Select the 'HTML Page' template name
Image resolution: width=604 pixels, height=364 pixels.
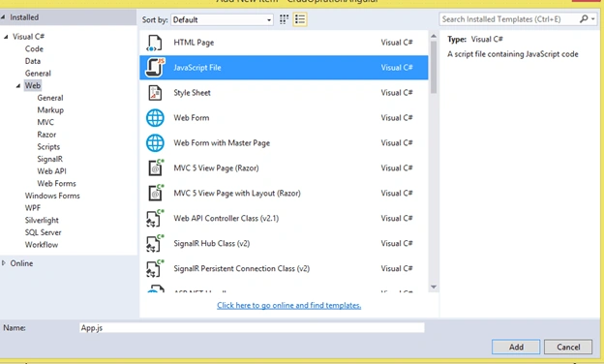[194, 43]
